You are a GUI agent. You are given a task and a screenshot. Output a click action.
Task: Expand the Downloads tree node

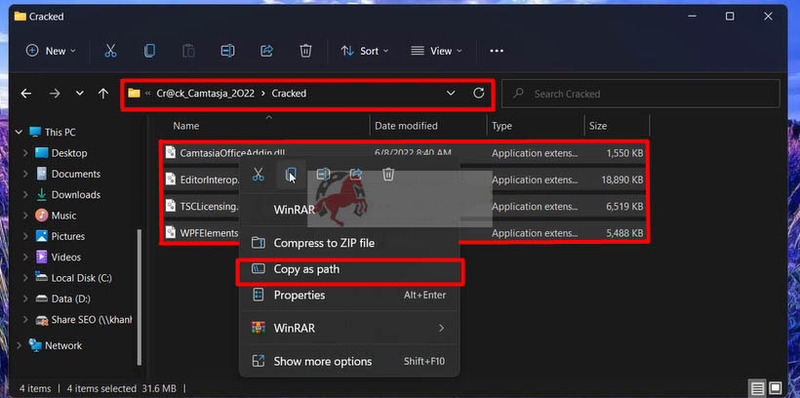[x=26, y=194]
